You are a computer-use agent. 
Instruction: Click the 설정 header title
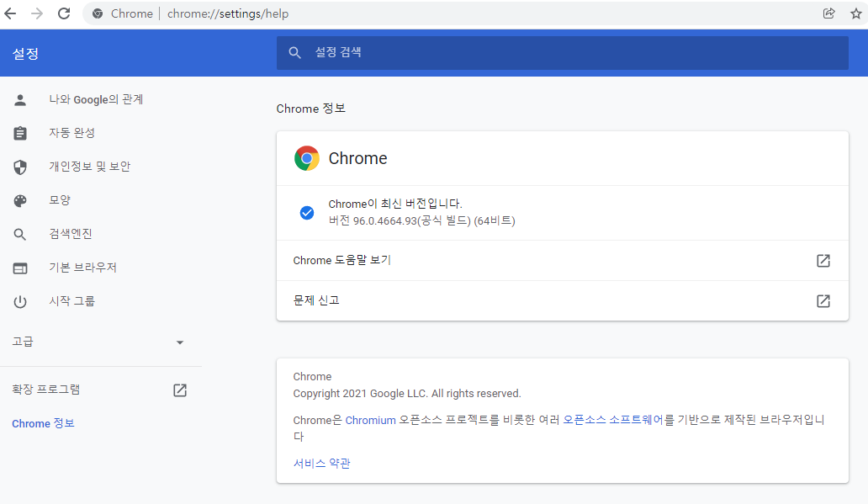click(x=25, y=54)
